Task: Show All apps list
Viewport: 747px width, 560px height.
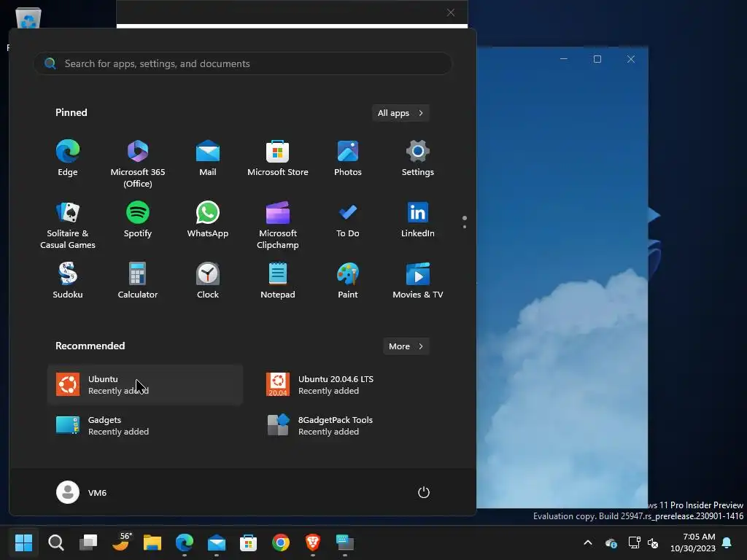Action: [x=400, y=113]
